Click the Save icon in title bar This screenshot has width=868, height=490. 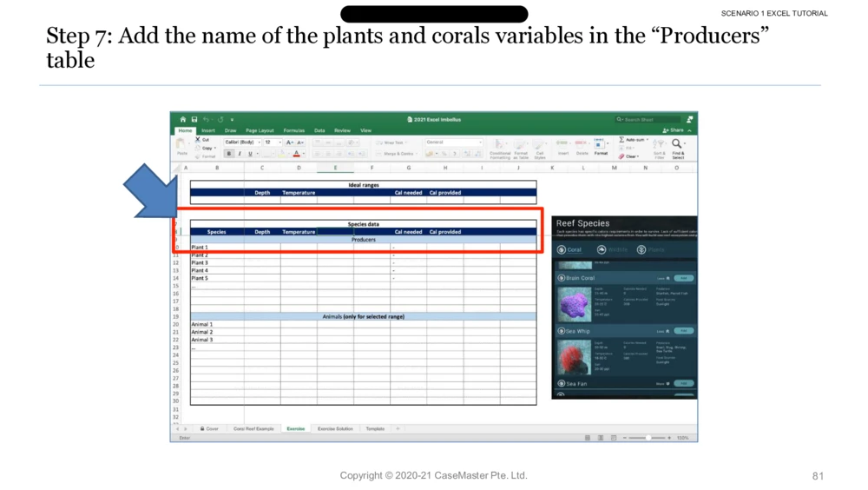click(194, 120)
